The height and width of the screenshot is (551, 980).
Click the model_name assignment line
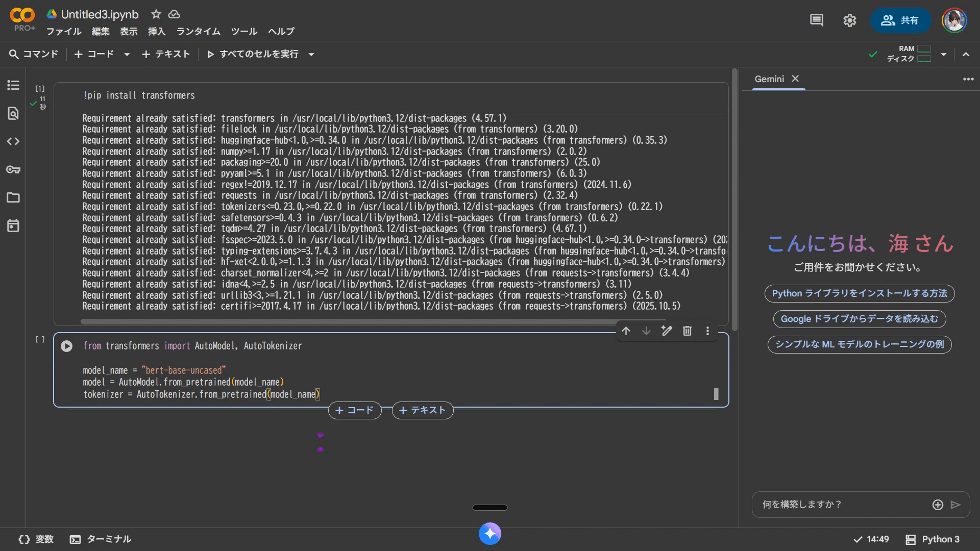(154, 370)
